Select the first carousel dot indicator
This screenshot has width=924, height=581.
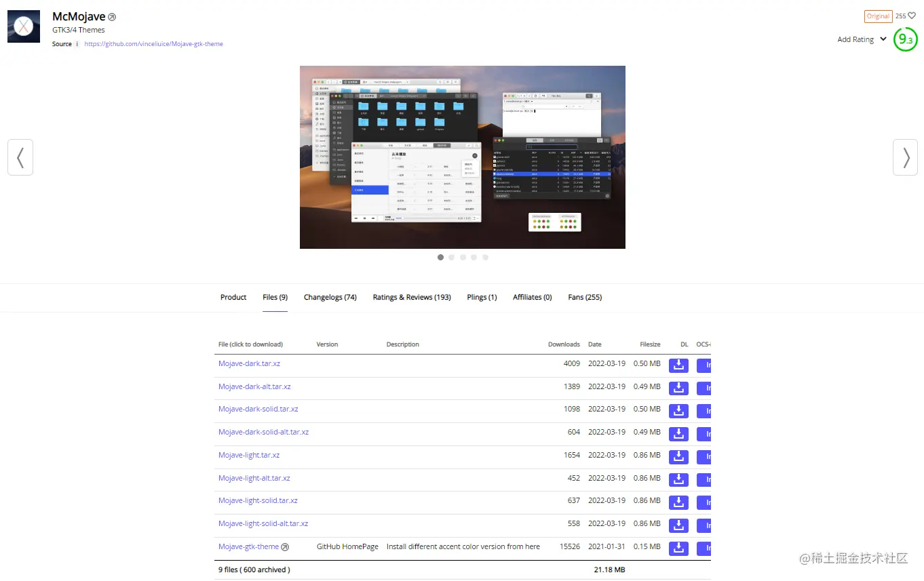[x=440, y=258]
